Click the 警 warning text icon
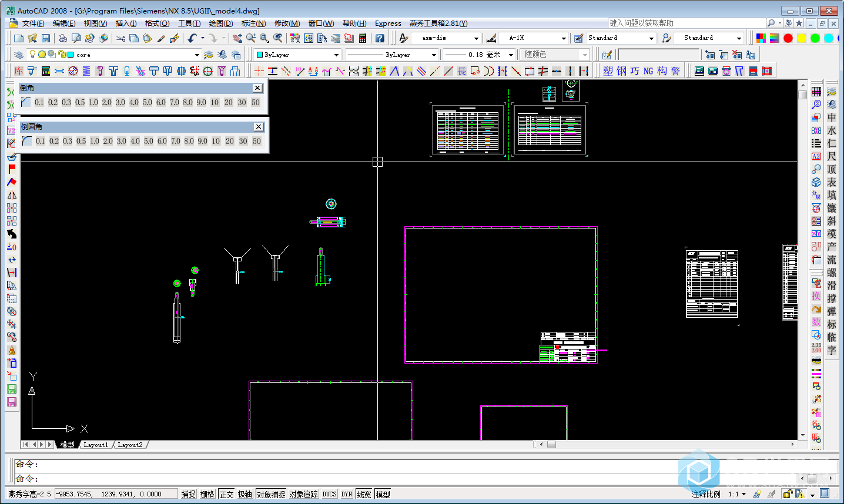 coord(675,71)
